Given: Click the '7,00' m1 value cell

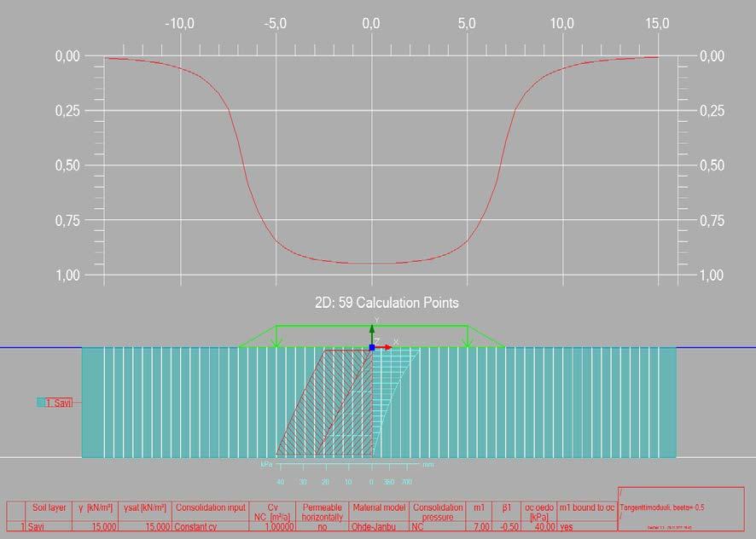Looking at the screenshot, I should [x=481, y=527].
